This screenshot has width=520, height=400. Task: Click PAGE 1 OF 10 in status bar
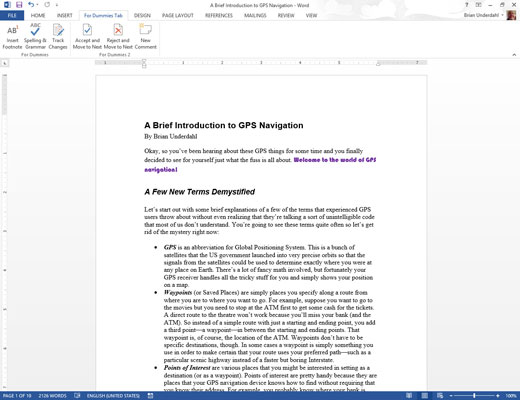17,396
